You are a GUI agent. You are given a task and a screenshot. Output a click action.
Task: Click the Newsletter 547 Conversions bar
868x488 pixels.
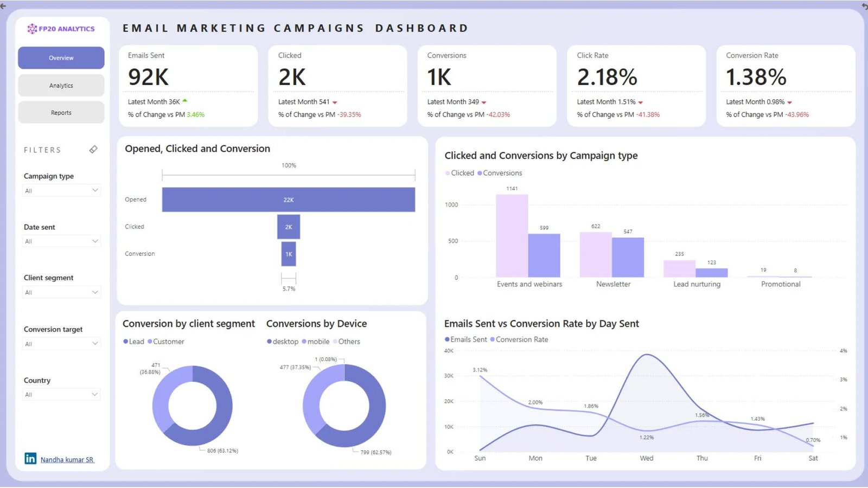pos(628,258)
